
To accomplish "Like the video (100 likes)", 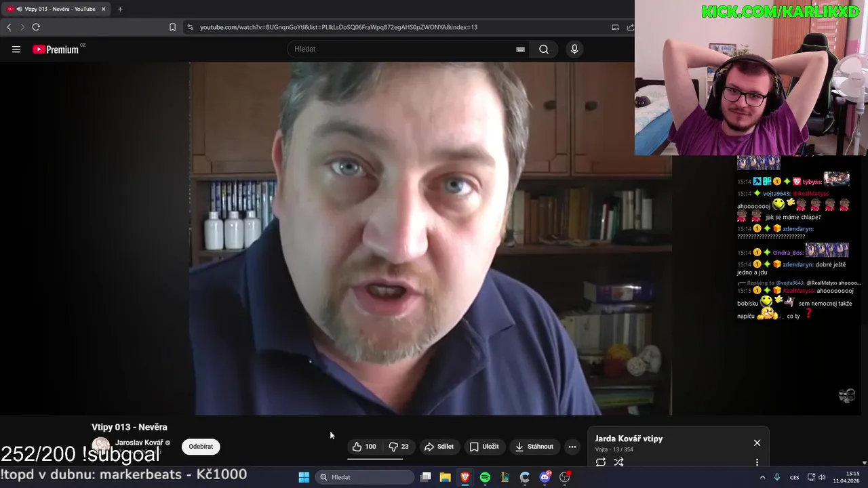I will pyautogui.click(x=364, y=447).
